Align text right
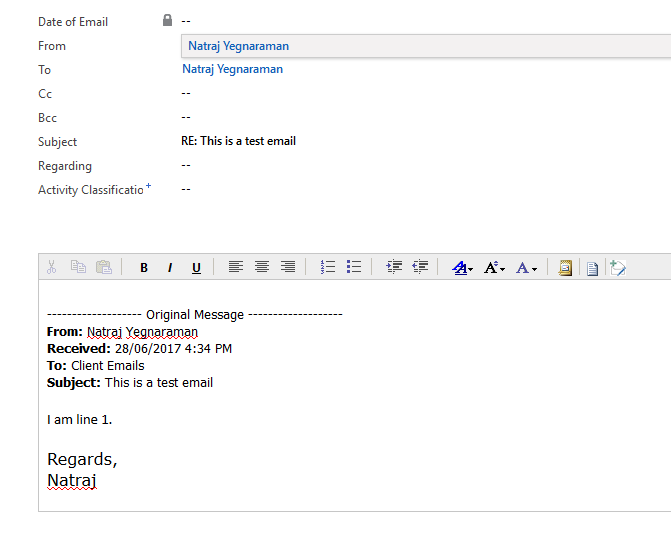 (x=288, y=267)
